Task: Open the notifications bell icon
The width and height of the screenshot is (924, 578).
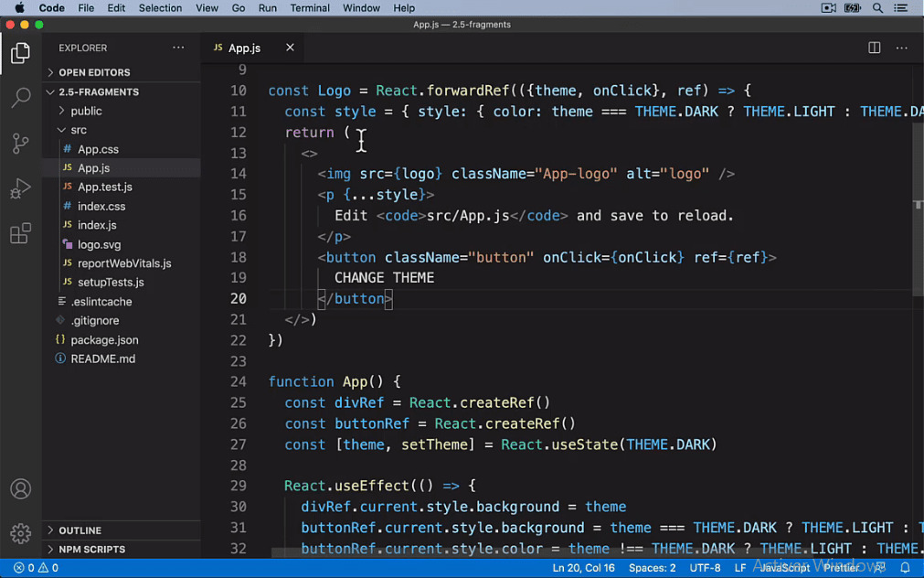Action: [x=906, y=567]
